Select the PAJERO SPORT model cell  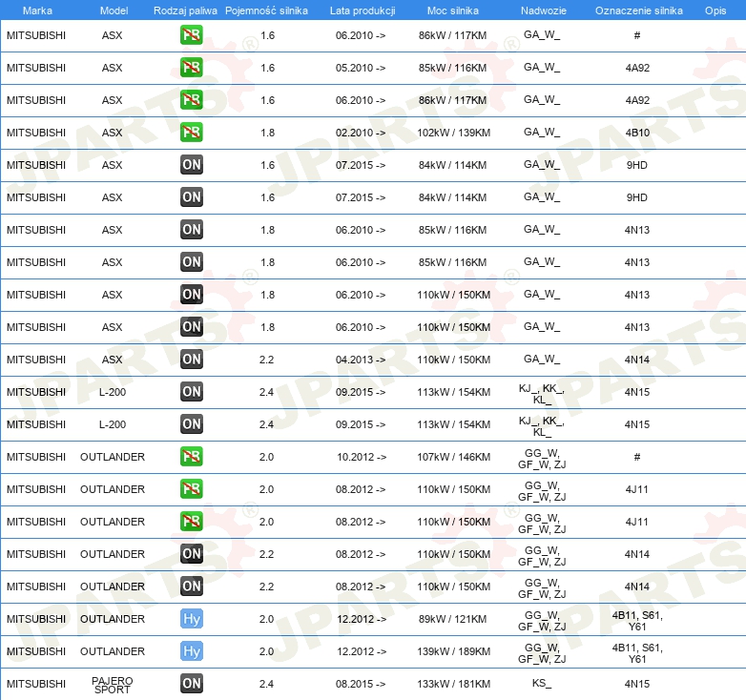tap(113, 684)
